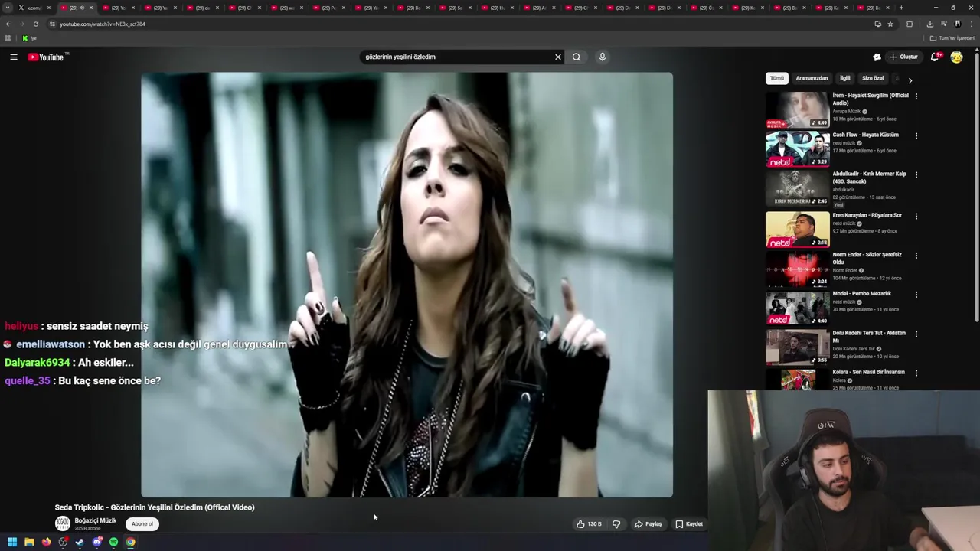The height and width of the screenshot is (551, 980).
Task: Open the notifications bell
Action: [x=935, y=57]
